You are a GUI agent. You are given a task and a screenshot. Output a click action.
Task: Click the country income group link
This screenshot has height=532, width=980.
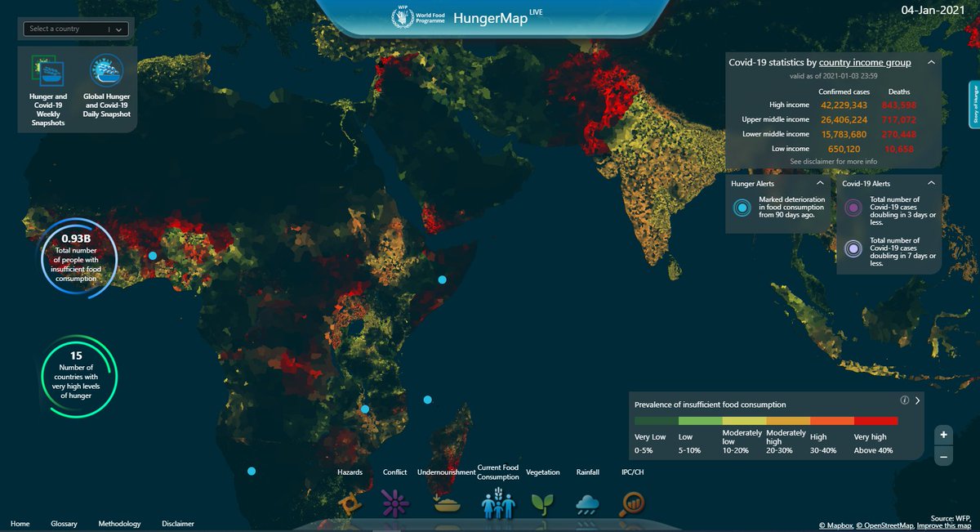point(865,62)
